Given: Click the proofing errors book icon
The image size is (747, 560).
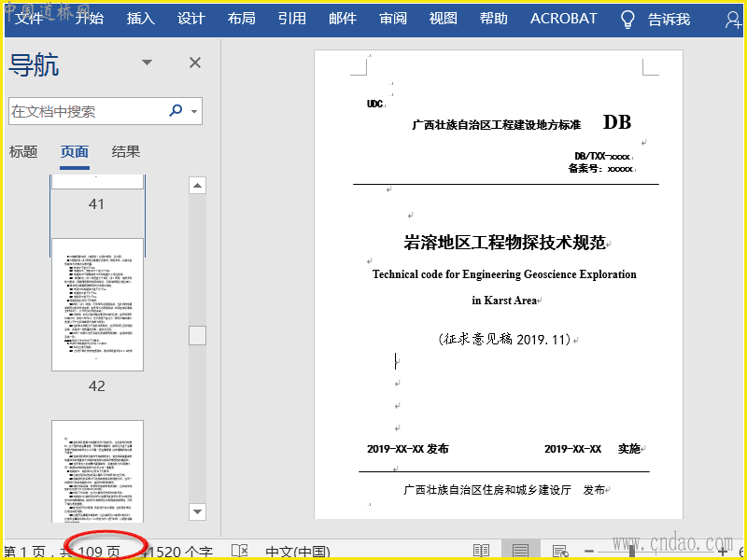Looking at the screenshot, I should [240, 552].
